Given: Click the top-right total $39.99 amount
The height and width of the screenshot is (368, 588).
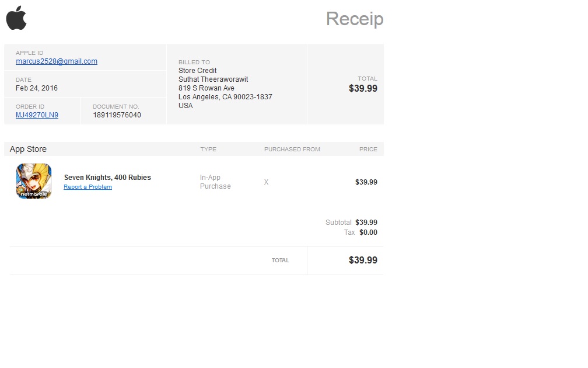Looking at the screenshot, I should [x=363, y=89].
